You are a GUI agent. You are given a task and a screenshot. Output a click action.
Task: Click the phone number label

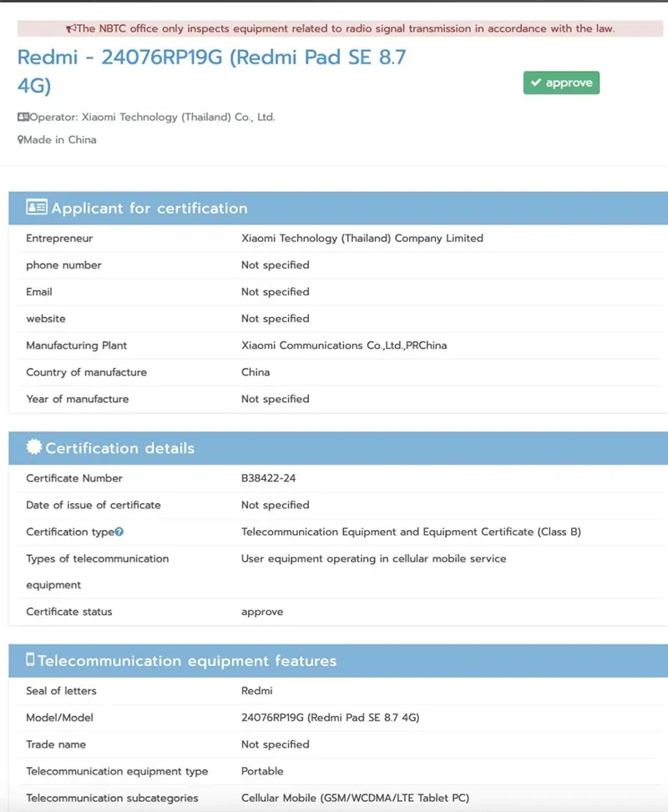[63, 265]
